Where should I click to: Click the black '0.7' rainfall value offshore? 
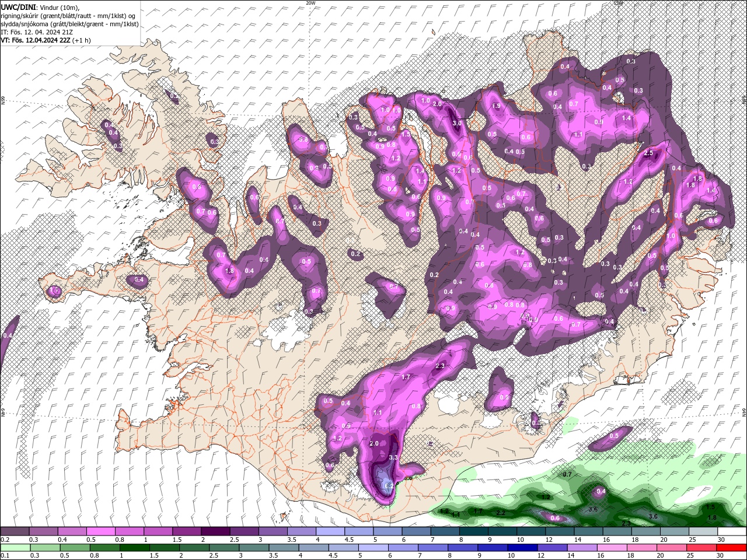pyautogui.click(x=567, y=474)
